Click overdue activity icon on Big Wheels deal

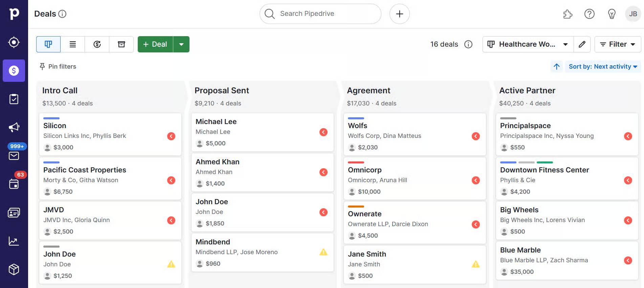click(628, 220)
